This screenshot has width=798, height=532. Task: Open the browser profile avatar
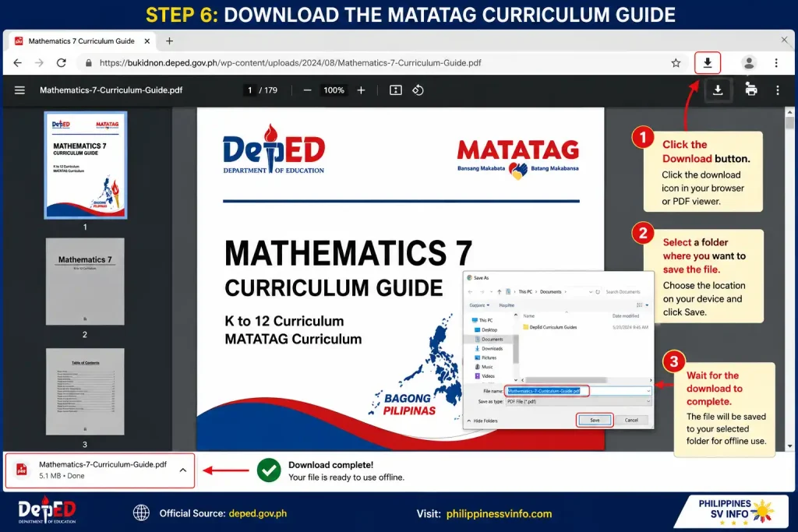pyautogui.click(x=749, y=63)
